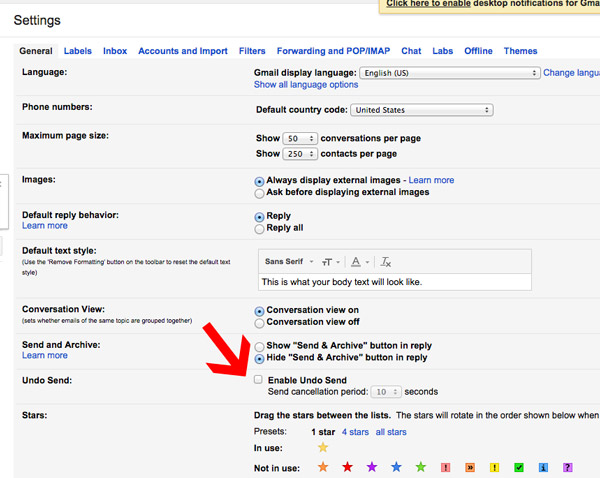Choose Reply all as default behavior
Screen dimensions: 600x478
coord(259,229)
